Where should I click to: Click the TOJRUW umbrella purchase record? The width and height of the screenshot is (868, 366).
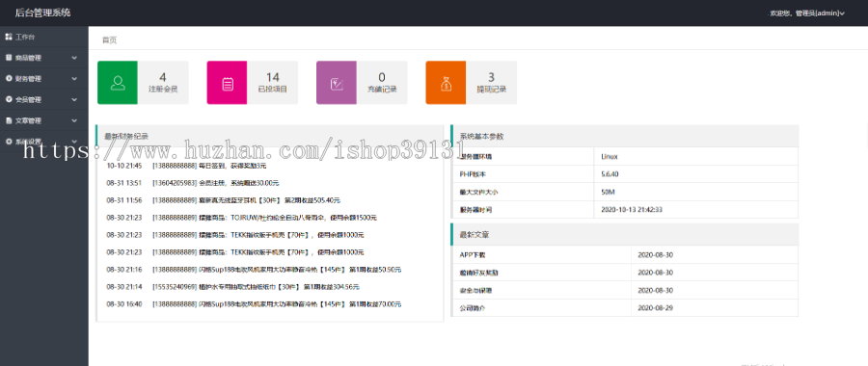241,218
